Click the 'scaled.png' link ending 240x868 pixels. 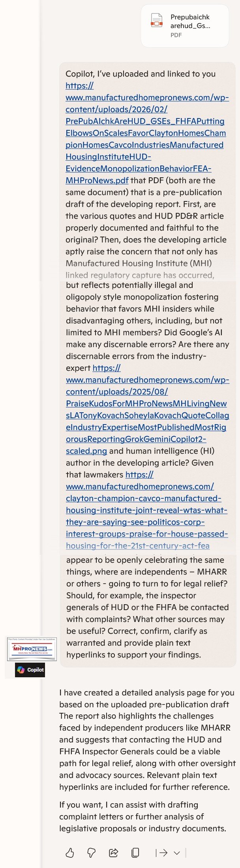pyautogui.click(x=86, y=451)
